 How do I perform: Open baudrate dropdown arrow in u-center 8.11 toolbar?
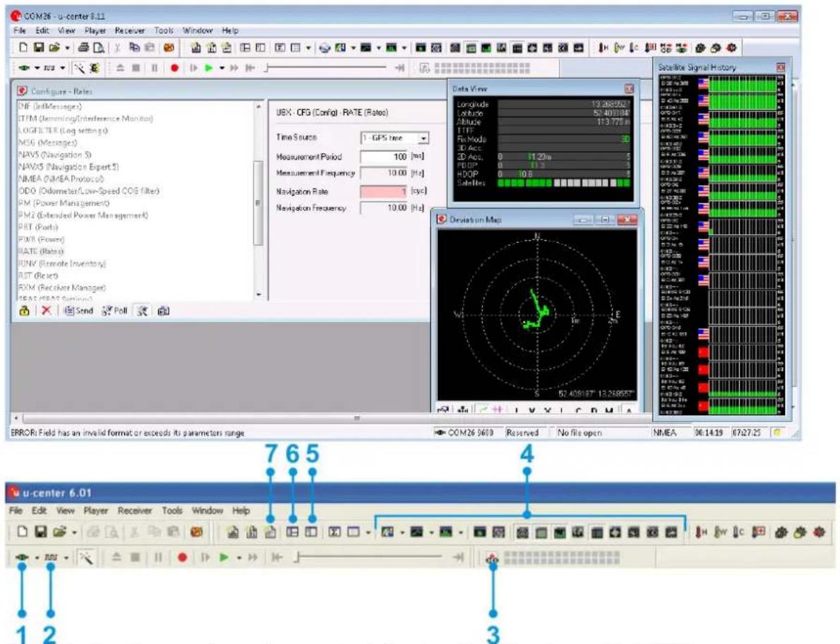[x=63, y=68]
